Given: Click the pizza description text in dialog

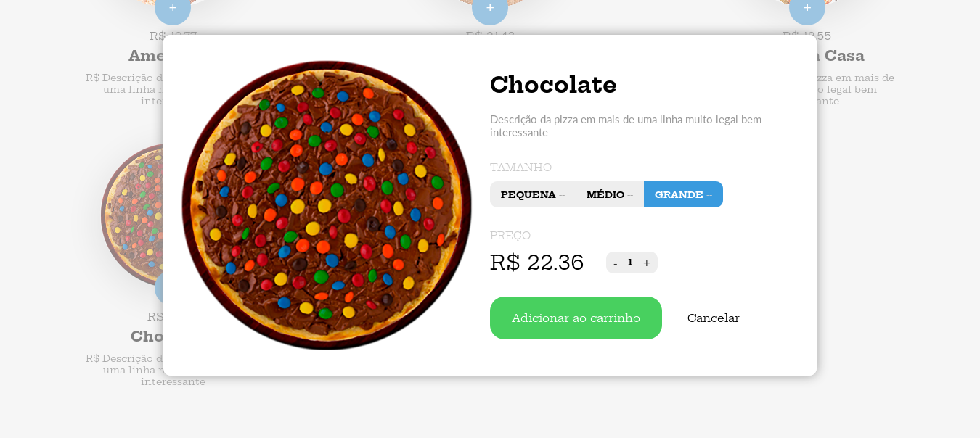Looking at the screenshot, I should coord(626,125).
